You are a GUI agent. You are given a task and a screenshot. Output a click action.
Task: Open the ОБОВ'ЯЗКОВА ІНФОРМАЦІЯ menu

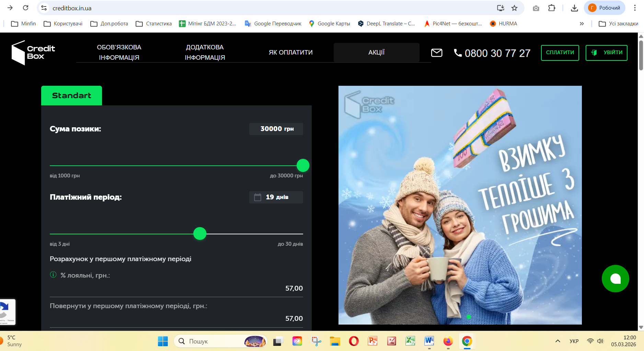tap(119, 52)
